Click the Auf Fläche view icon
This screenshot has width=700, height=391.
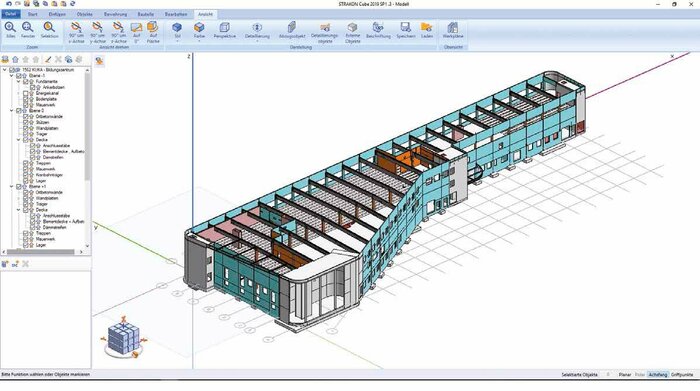[x=153, y=27]
